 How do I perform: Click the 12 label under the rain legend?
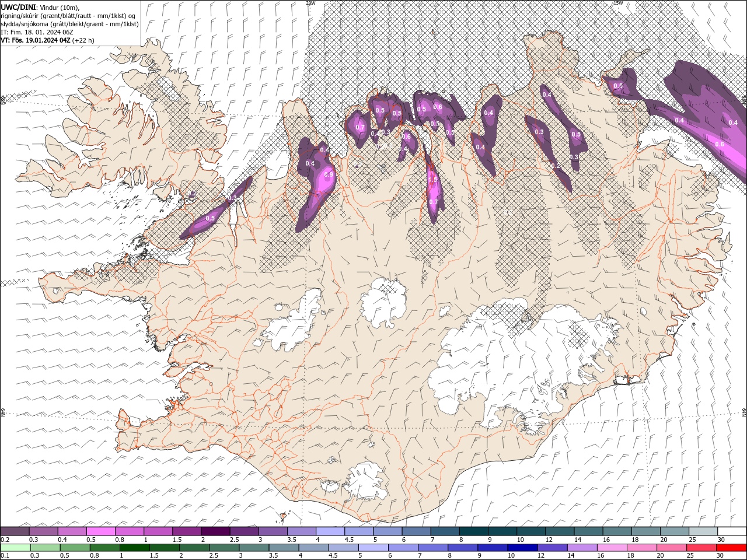[541, 556]
